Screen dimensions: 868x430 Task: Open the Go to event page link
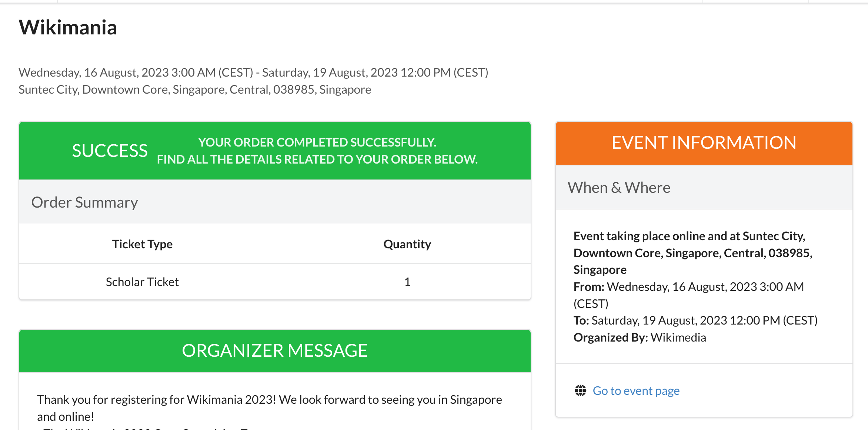click(x=636, y=390)
